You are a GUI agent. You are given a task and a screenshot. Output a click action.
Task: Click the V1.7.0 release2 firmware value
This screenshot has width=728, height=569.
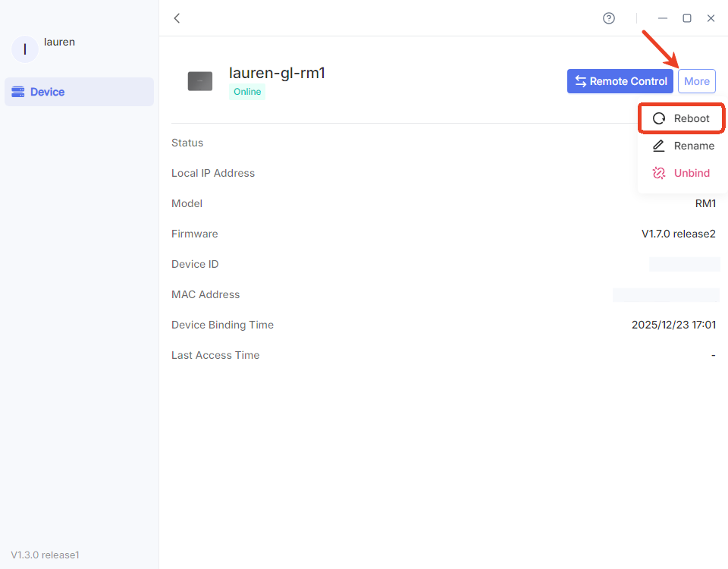pyautogui.click(x=678, y=234)
